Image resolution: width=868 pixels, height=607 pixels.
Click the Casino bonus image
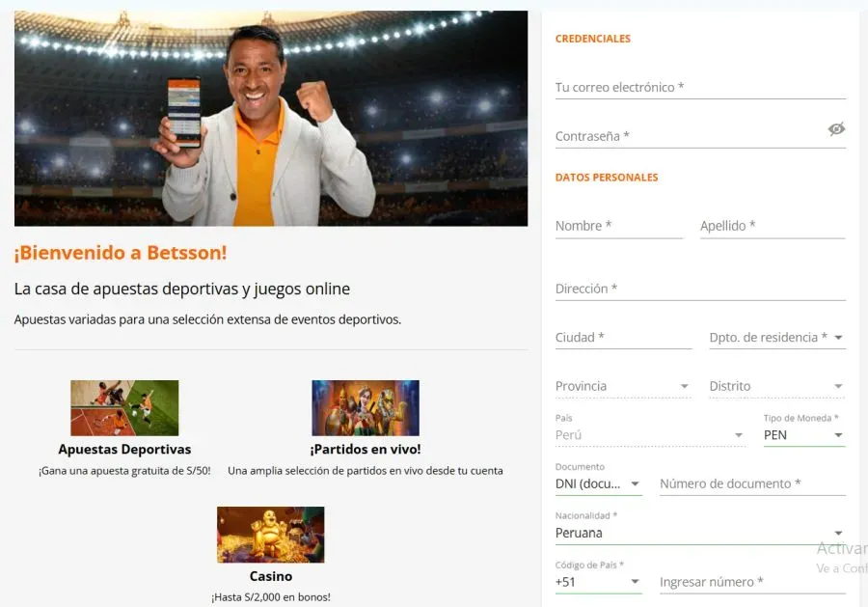click(x=271, y=534)
